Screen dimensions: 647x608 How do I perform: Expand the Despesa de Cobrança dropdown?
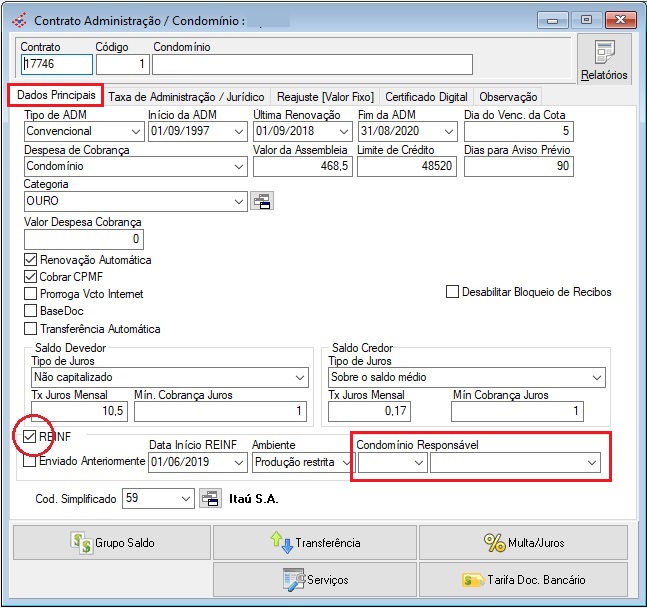238,166
